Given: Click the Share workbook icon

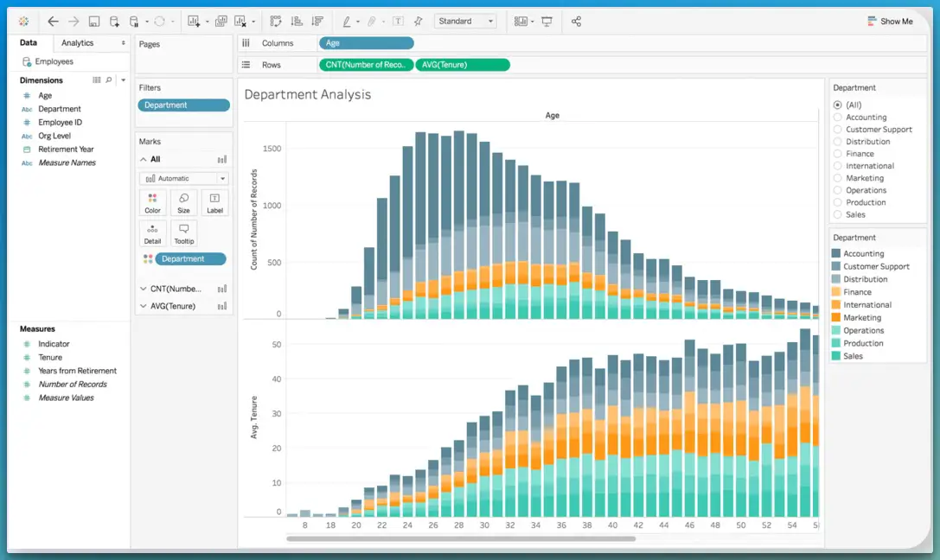Looking at the screenshot, I should 576,21.
